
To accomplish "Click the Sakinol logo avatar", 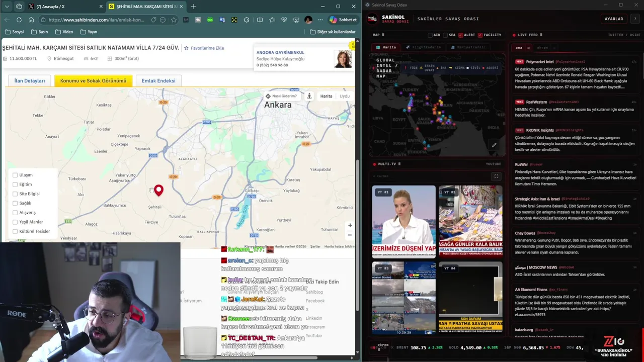I will (x=372, y=19).
